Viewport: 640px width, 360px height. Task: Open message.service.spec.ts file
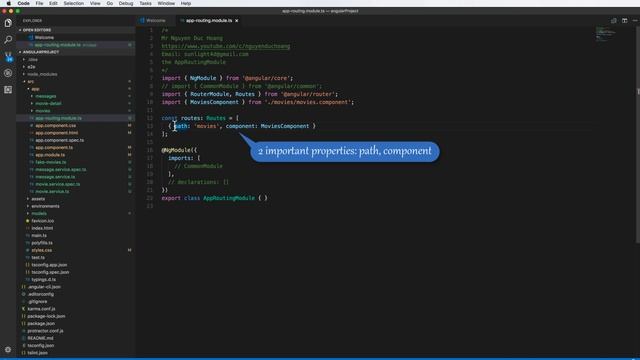(x=60, y=170)
